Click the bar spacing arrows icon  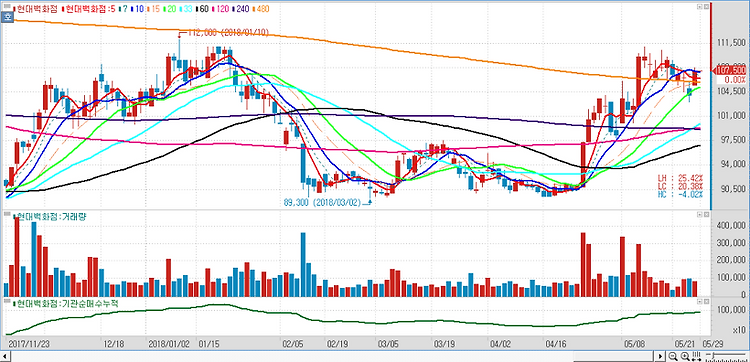click(696, 356)
